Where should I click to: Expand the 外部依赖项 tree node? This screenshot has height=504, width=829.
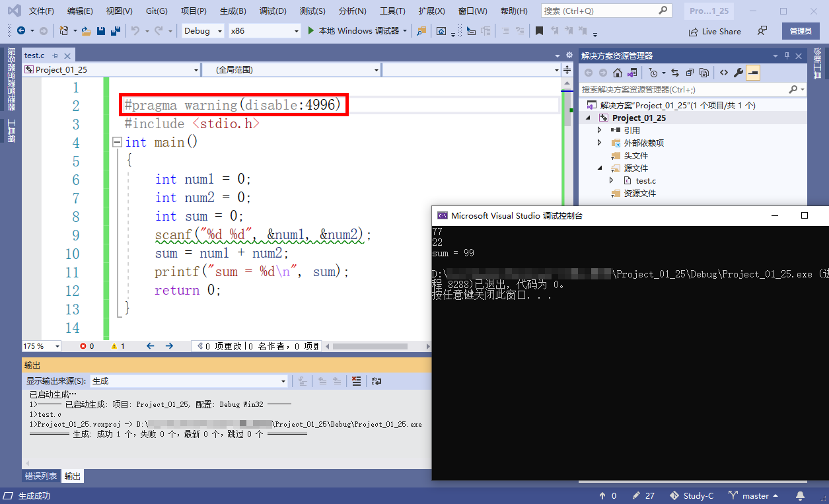tap(599, 143)
